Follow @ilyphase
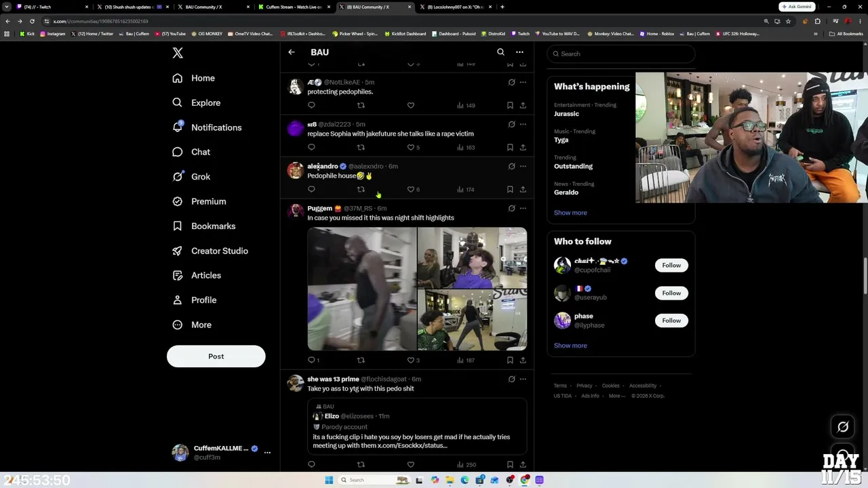The image size is (868, 488). tap(671, 321)
